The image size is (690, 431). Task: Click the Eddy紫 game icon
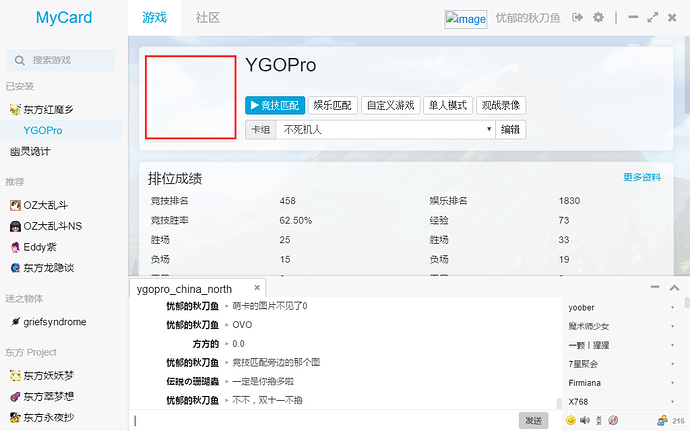coord(15,247)
